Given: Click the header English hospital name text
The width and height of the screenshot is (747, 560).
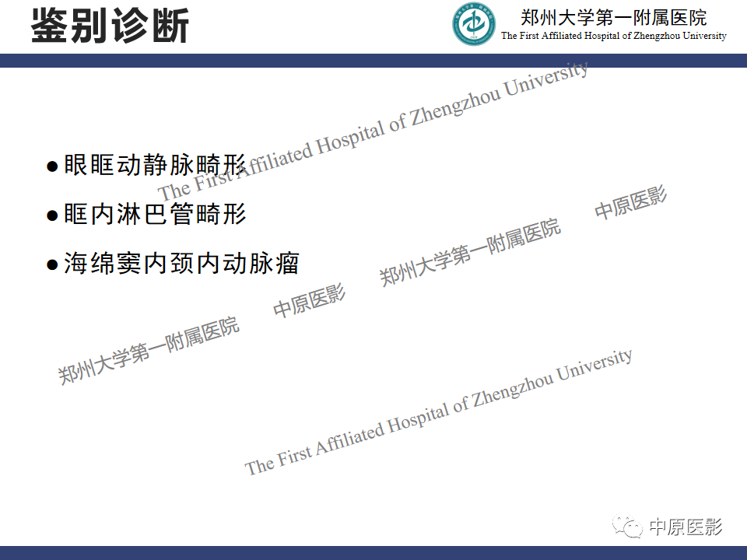Looking at the screenshot, I should click(614, 36).
